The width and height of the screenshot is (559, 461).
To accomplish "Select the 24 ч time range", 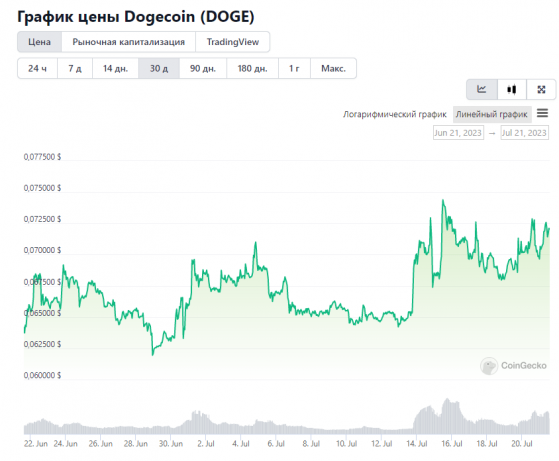I will (x=37, y=68).
